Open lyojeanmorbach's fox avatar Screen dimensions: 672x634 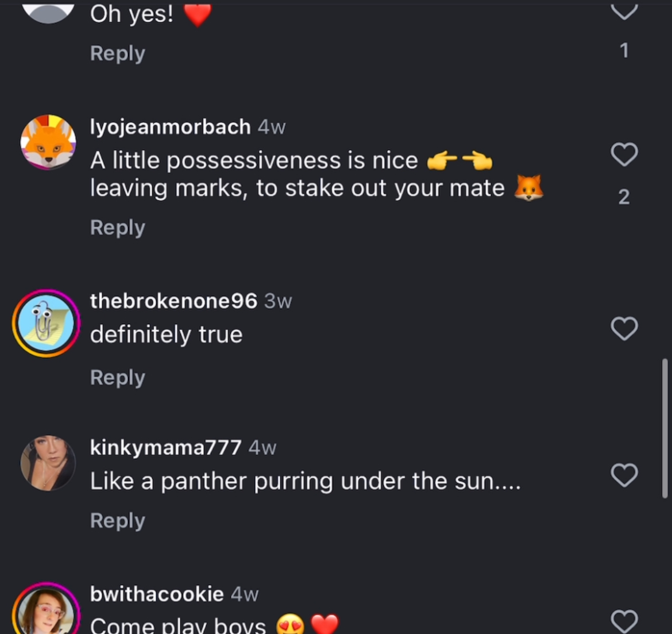click(48, 142)
